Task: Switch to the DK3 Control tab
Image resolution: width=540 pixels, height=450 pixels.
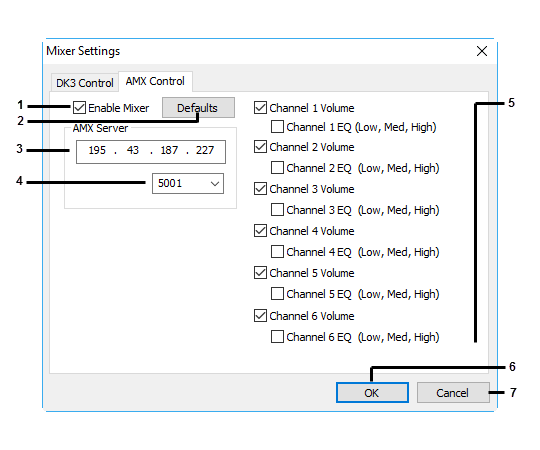Action: coord(85,83)
